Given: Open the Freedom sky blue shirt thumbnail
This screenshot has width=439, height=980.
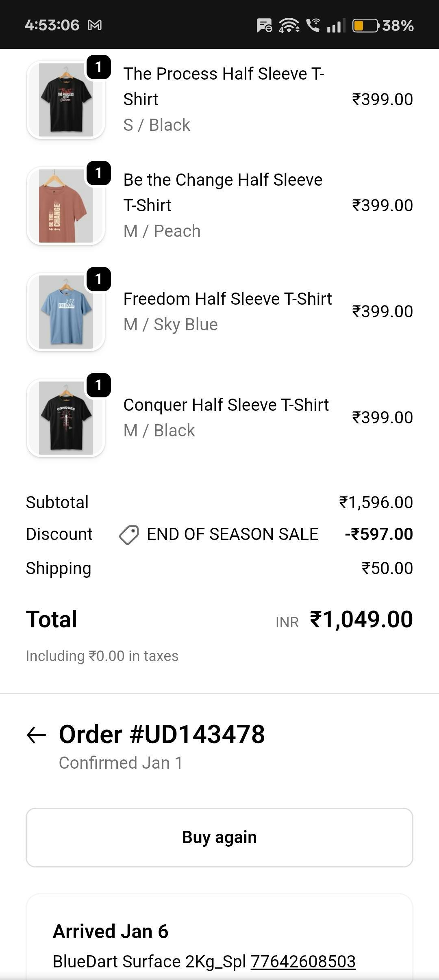Looking at the screenshot, I should point(66,312).
